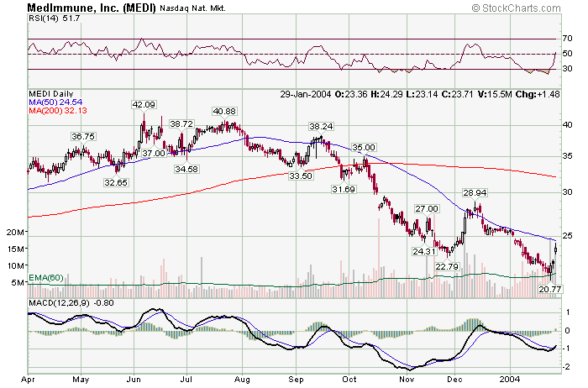The width and height of the screenshot is (588, 388).
Task: Click the 2004 x-axis label
Action: coord(511,380)
